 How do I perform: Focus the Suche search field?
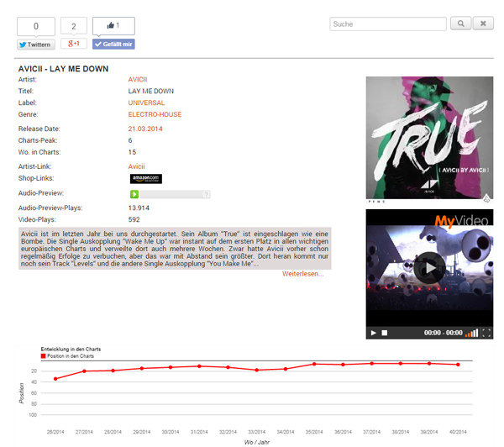[387, 24]
